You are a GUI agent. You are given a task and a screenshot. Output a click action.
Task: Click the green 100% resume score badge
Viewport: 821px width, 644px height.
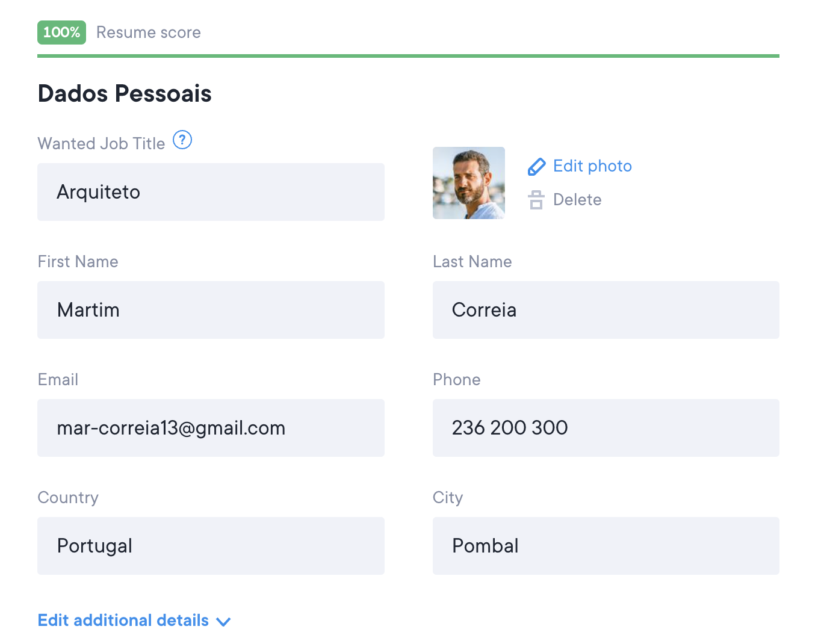coord(61,33)
